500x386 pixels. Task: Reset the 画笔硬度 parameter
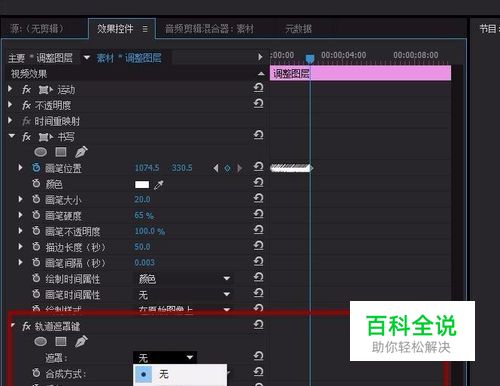coord(258,214)
